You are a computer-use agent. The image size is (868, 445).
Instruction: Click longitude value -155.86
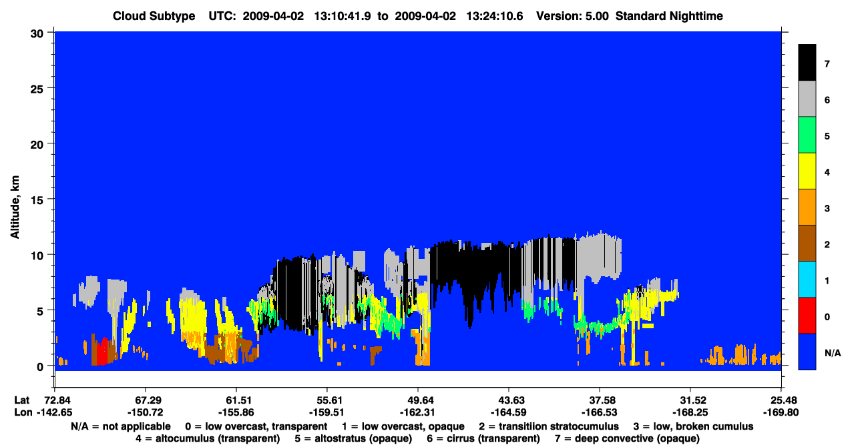pyautogui.click(x=236, y=412)
